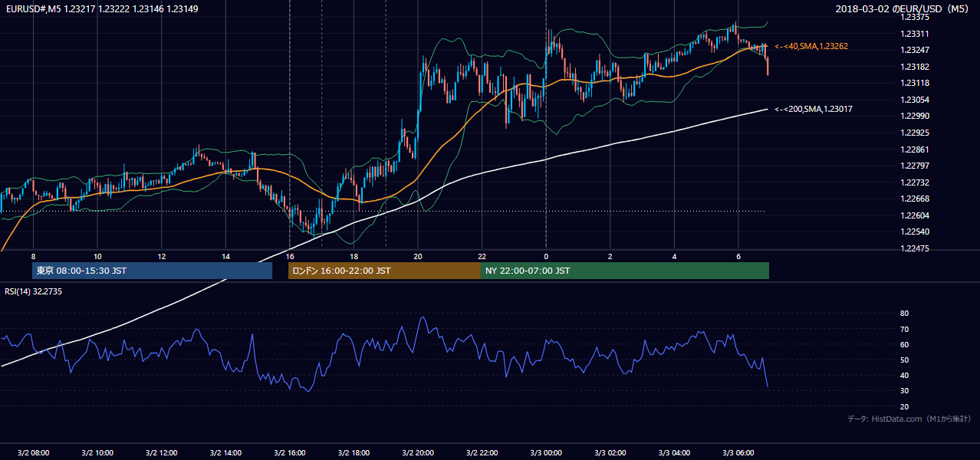The image size is (980, 460).
Task: Click price axis value 1.22925
Action: [914, 133]
